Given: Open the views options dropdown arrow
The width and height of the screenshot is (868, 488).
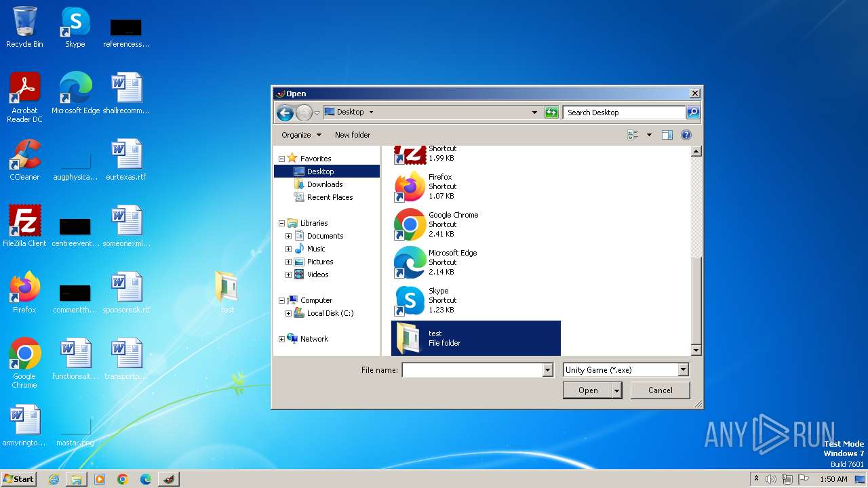Looking at the screenshot, I should 649,135.
